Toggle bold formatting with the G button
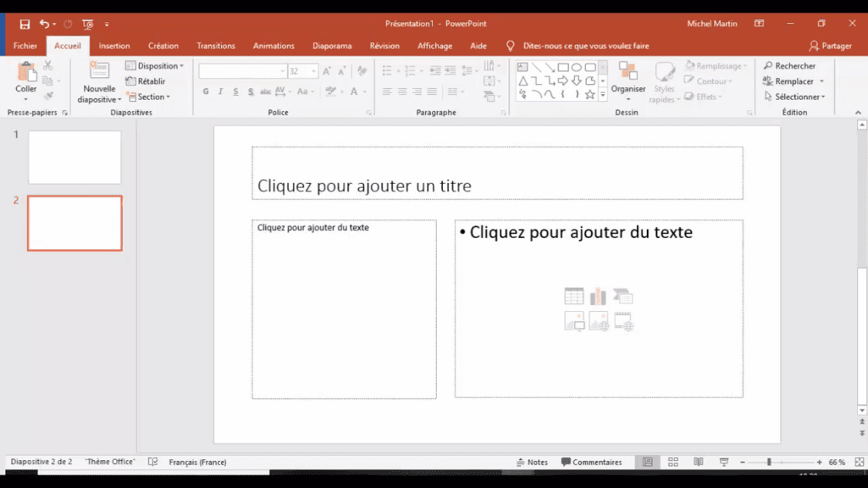The height and width of the screenshot is (488, 868). [206, 92]
